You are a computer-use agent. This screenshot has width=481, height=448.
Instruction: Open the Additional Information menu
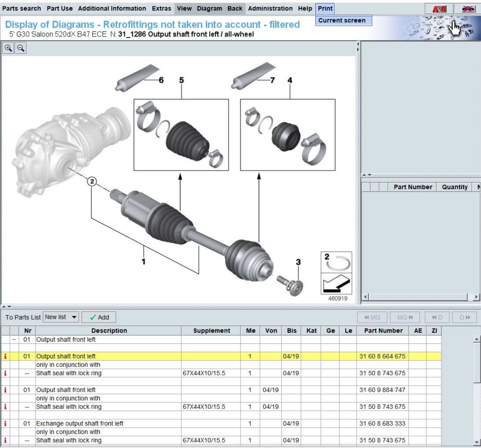pos(112,8)
